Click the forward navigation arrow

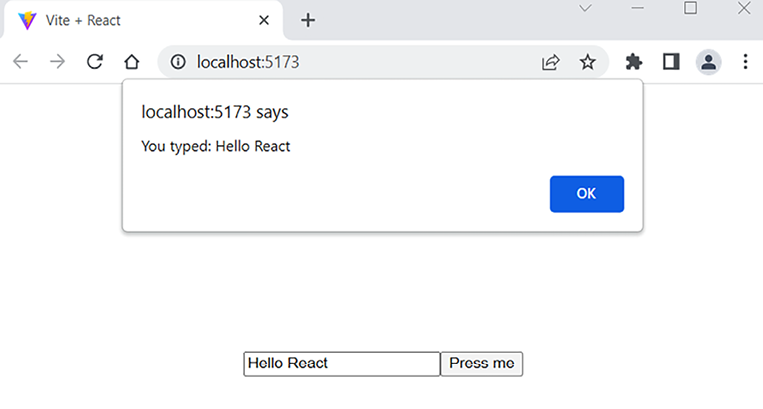click(x=58, y=62)
